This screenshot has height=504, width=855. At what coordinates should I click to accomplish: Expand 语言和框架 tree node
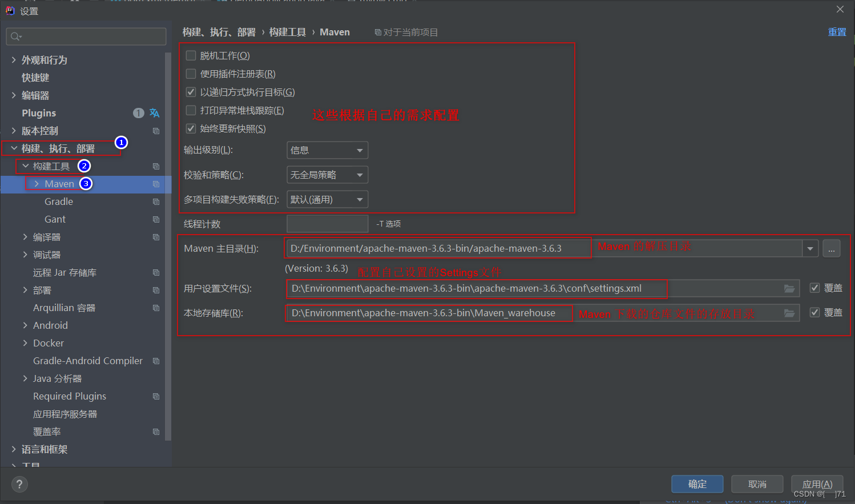tap(14, 449)
